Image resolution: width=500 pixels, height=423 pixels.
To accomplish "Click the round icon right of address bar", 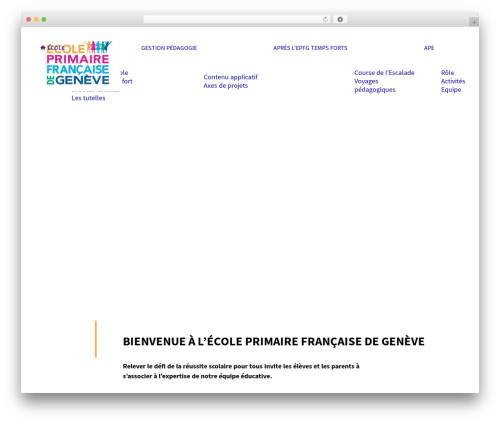I will (x=340, y=20).
